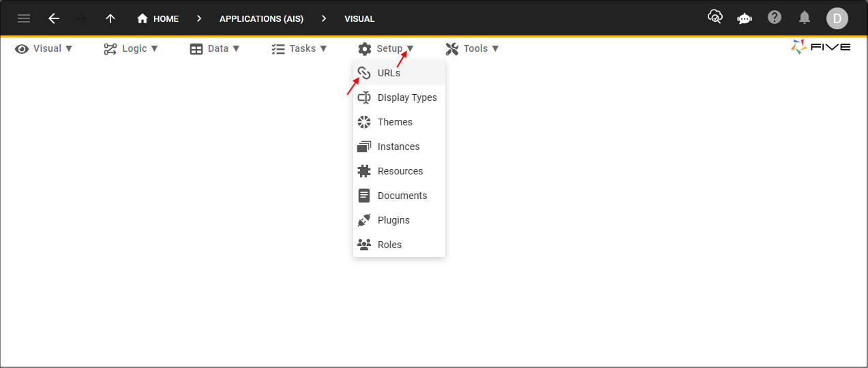868x368 pixels.
Task: Open the Tools dropdown menu
Action: [473, 48]
